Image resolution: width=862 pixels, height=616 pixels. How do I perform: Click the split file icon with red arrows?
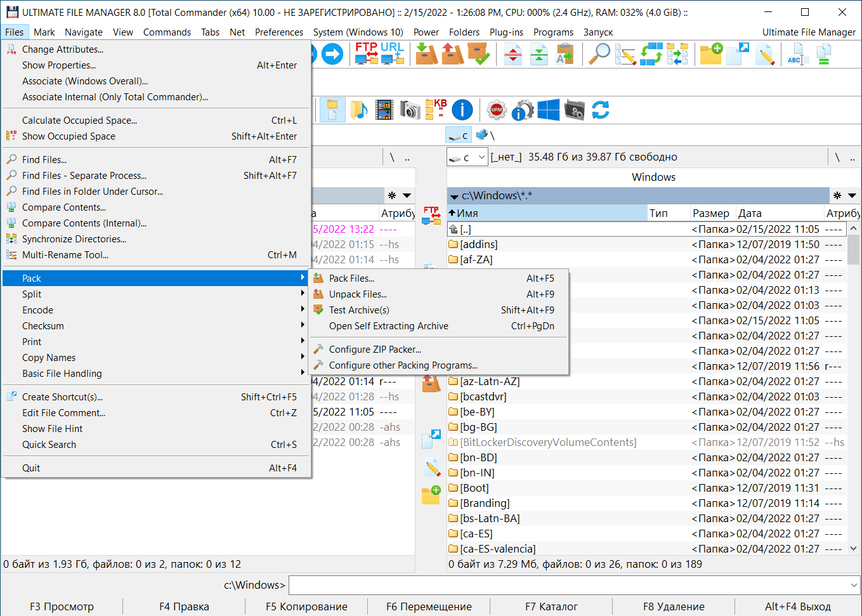(513, 55)
